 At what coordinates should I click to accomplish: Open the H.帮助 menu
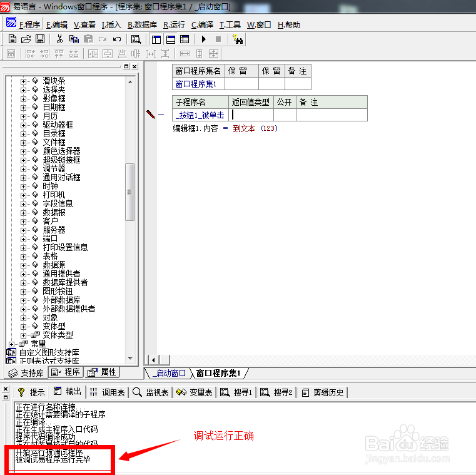pyautogui.click(x=289, y=25)
